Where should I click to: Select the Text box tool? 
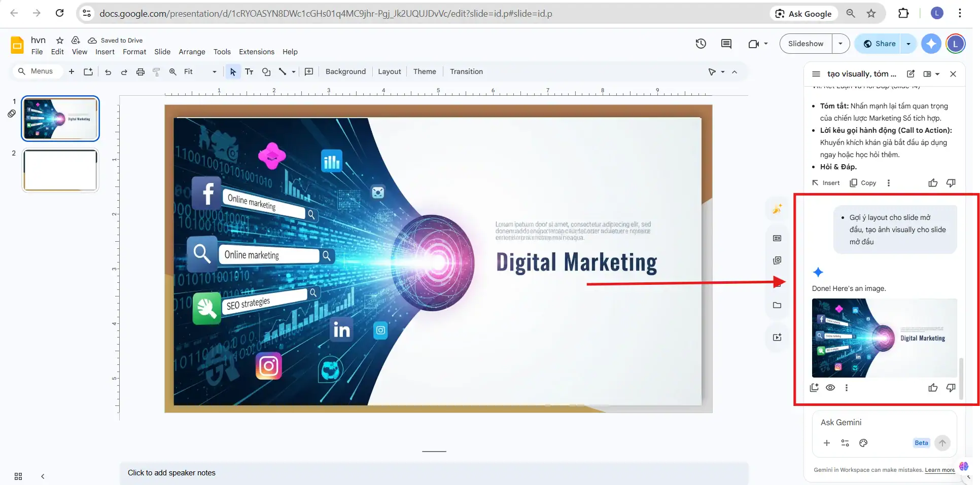pyautogui.click(x=249, y=71)
